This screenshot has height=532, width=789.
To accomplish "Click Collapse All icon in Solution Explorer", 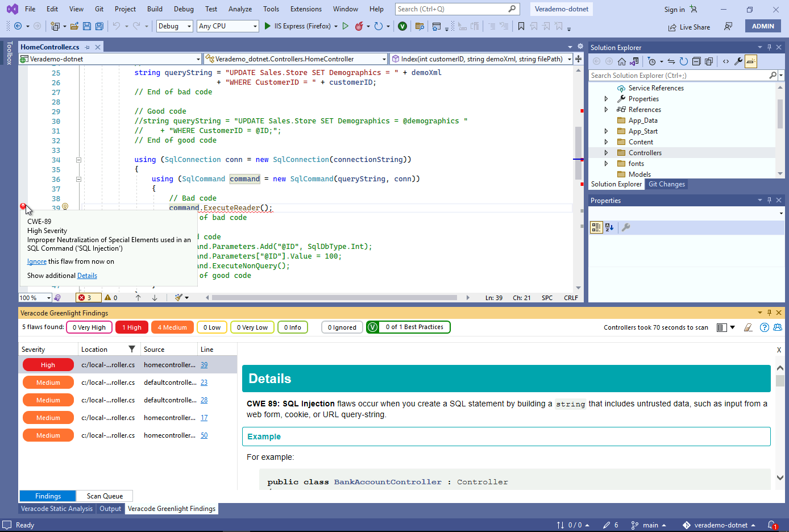I will tap(696, 61).
